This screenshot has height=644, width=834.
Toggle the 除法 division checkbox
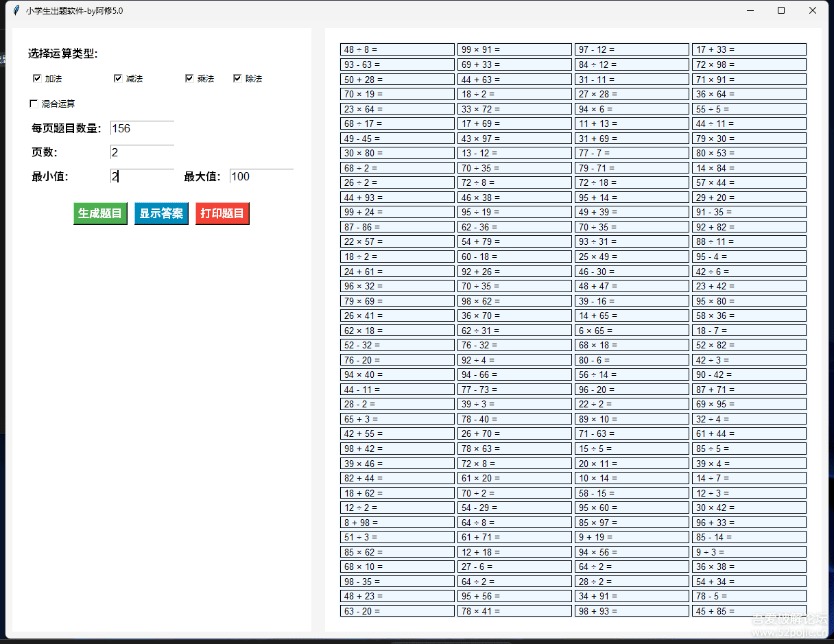click(237, 78)
